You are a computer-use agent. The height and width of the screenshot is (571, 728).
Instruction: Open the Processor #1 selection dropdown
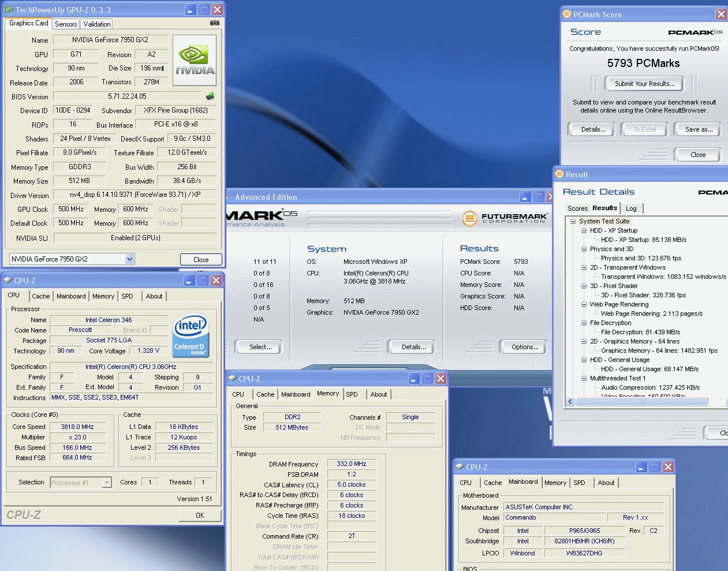[x=107, y=483]
